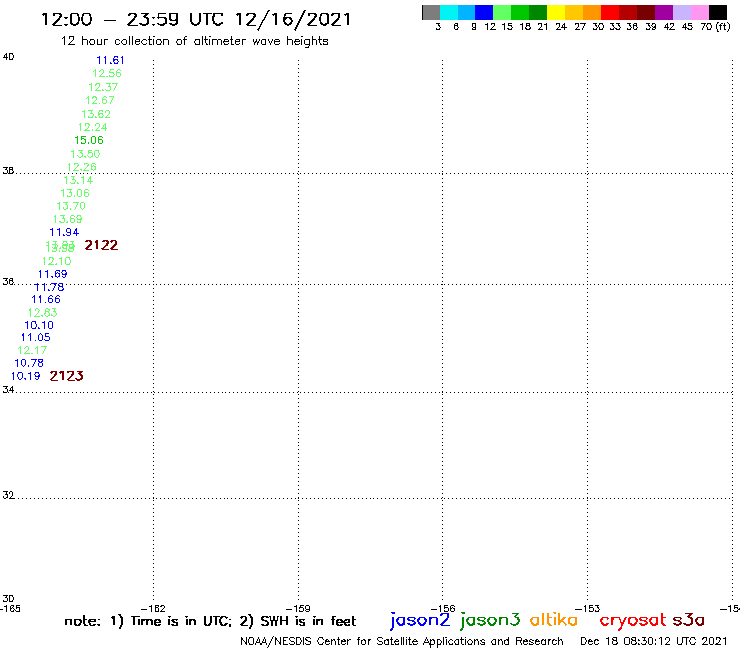Click the dark green value 15.06

89,141
